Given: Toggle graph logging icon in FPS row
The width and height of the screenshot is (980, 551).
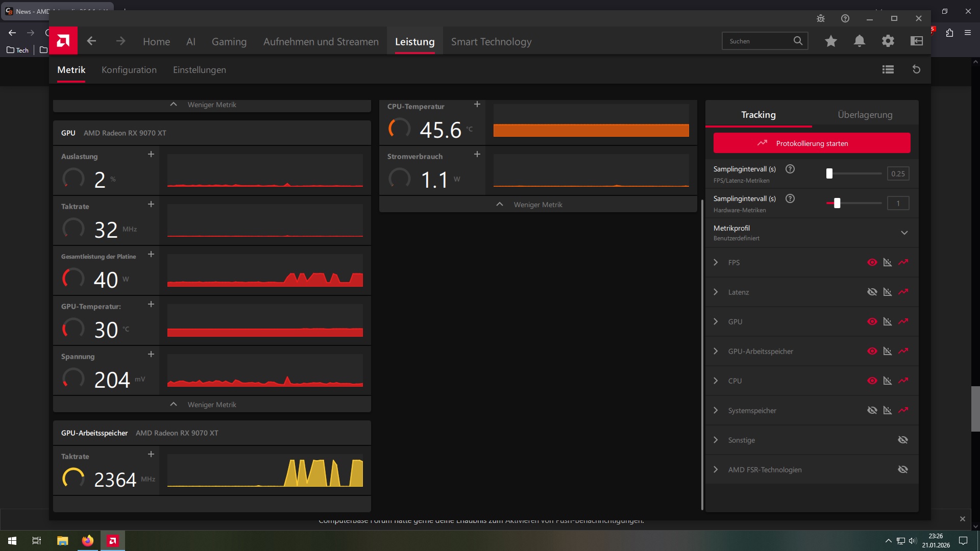Looking at the screenshot, I should (903, 262).
